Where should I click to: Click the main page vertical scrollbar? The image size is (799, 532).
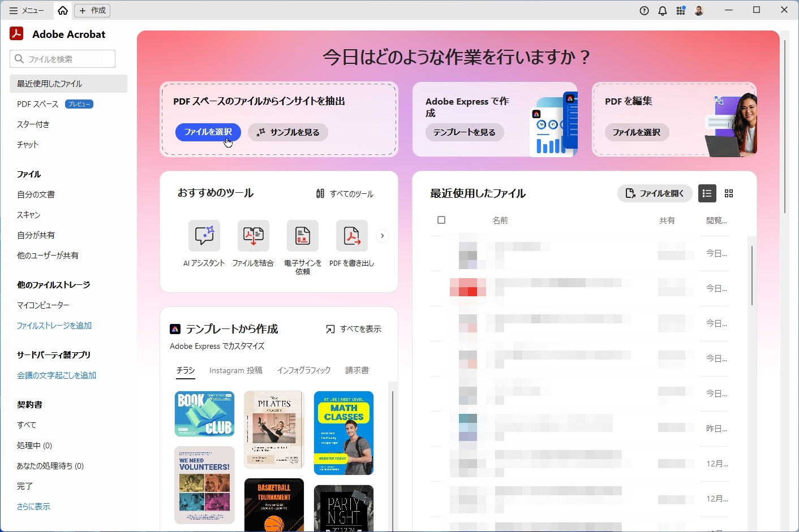(x=784, y=127)
